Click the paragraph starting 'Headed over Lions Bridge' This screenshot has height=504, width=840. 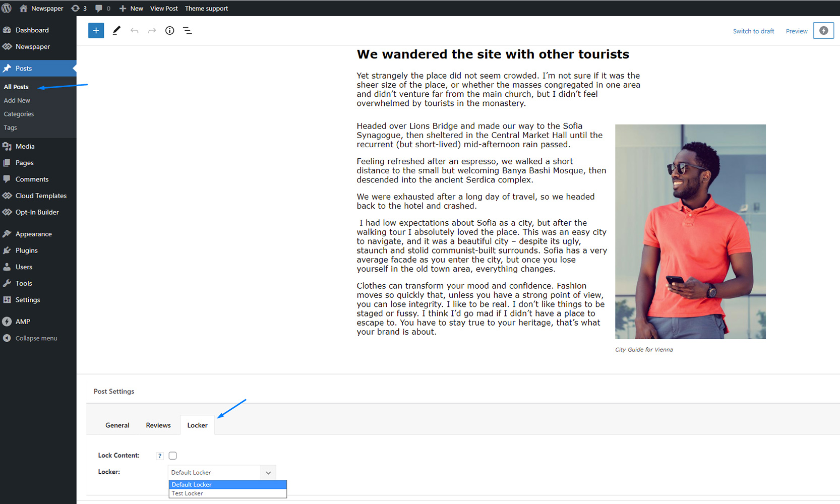[479, 135]
